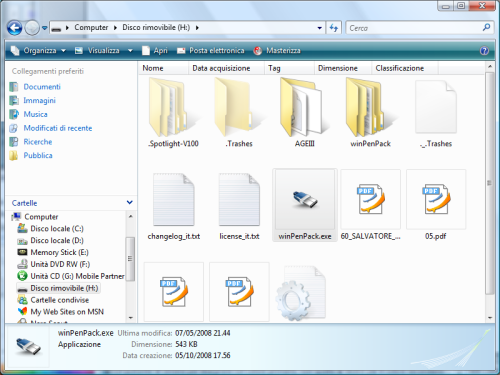Collapse the Cartelle panel chevron
This screenshot has width=500, height=375.
pyautogui.click(x=130, y=202)
